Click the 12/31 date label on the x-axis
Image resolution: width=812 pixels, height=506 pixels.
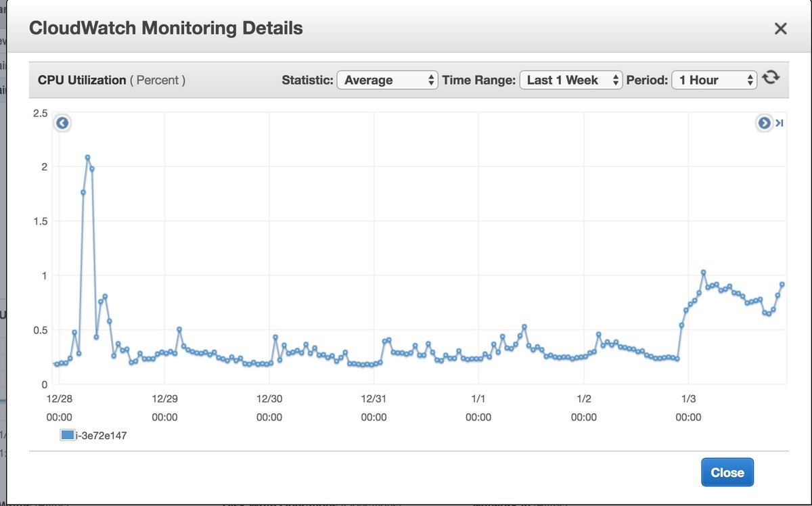(374, 398)
